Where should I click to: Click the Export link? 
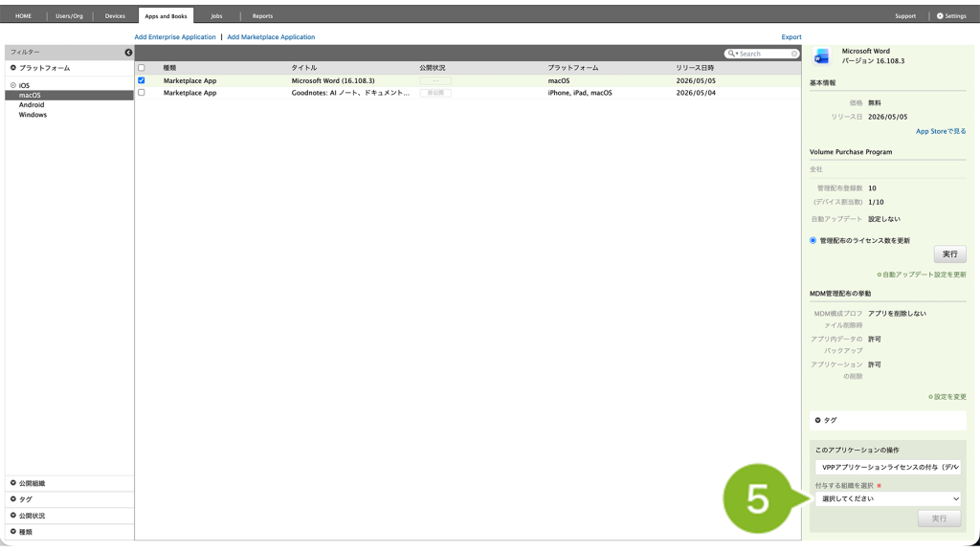pos(791,37)
